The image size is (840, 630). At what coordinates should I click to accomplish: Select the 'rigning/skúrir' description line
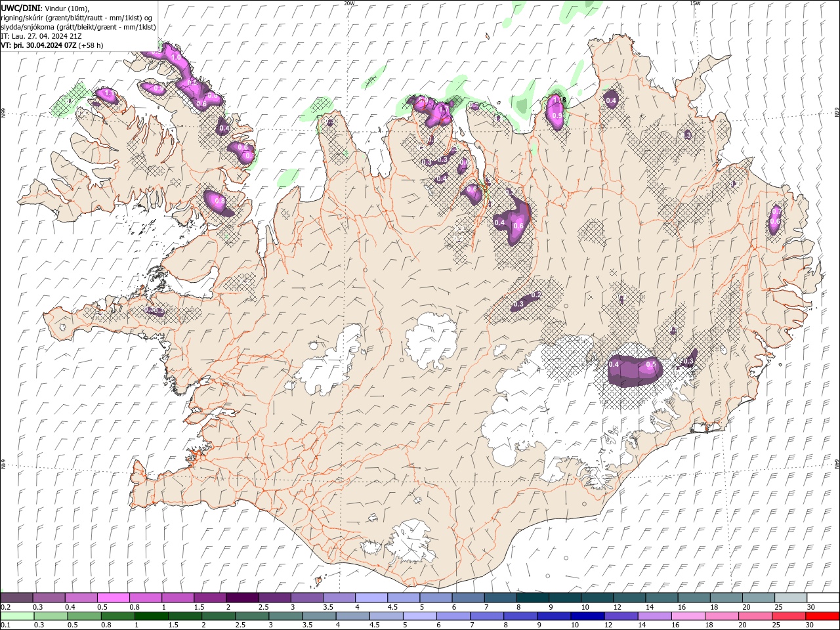(x=76, y=18)
